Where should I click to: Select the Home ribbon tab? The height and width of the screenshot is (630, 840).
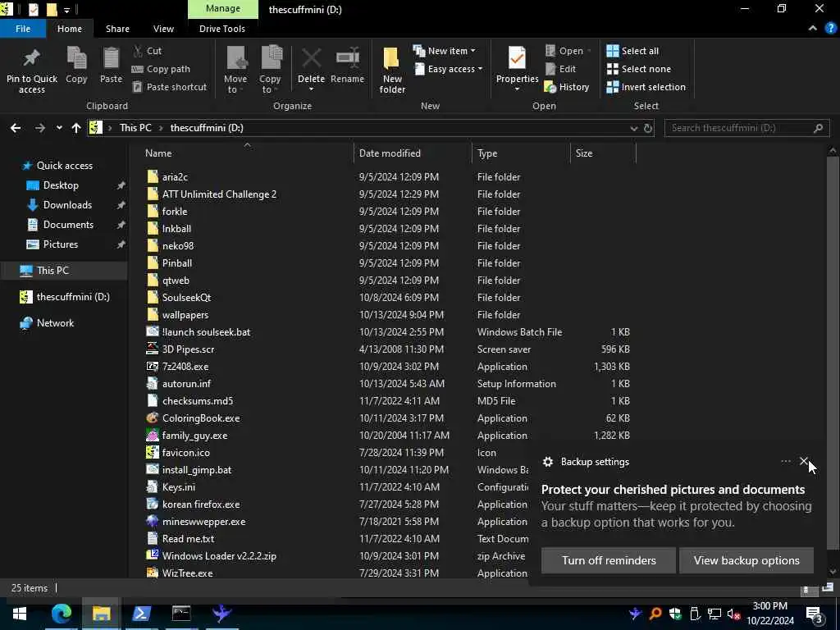(x=70, y=29)
